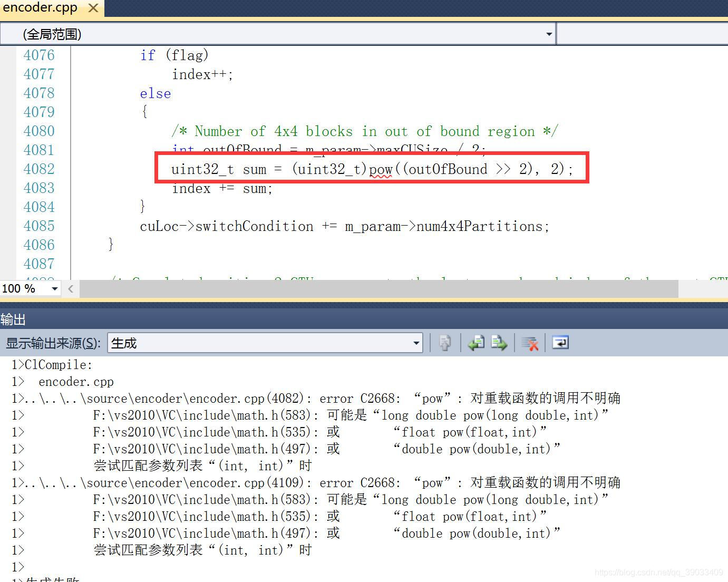Click line number 4085 in margin
Screen dimensions: 728x582
tap(39, 226)
